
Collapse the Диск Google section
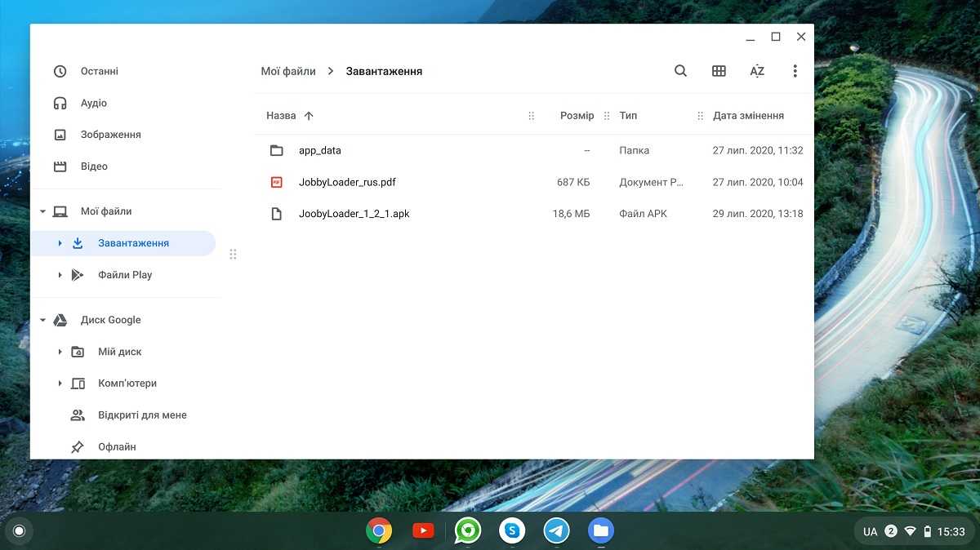click(42, 321)
